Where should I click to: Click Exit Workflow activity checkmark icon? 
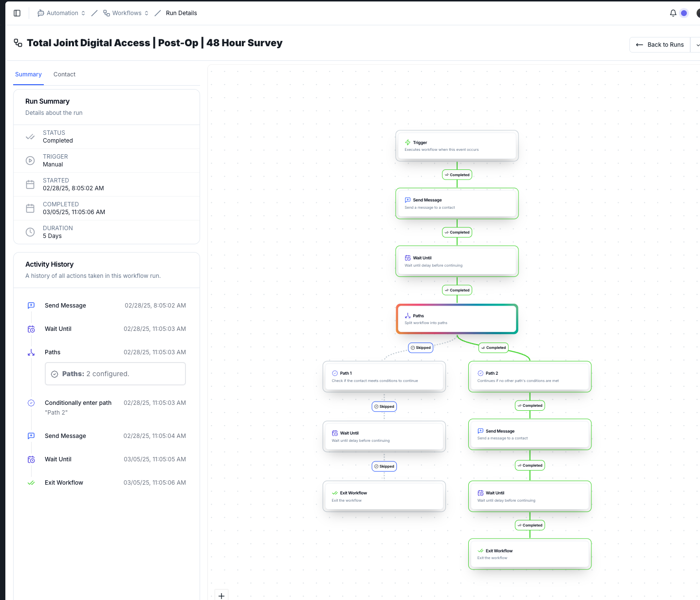point(31,483)
